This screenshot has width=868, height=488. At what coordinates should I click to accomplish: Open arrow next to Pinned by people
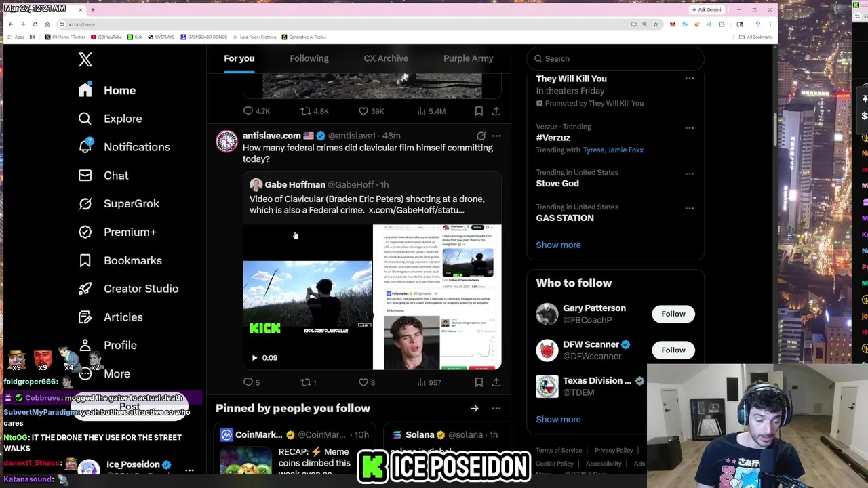tap(474, 408)
